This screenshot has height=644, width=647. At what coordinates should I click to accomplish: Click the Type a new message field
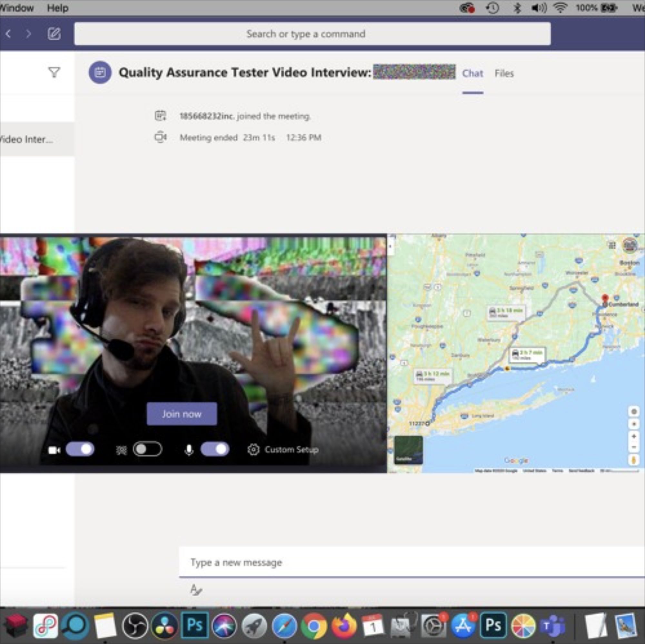coord(402,562)
